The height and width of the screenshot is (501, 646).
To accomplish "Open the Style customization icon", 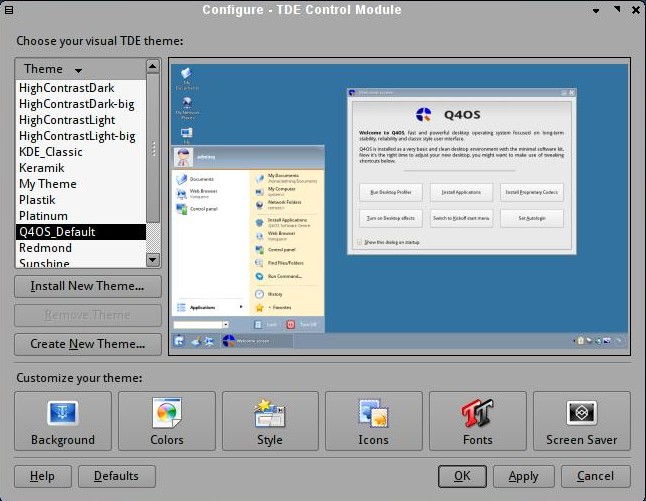I will (x=270, y=421).
